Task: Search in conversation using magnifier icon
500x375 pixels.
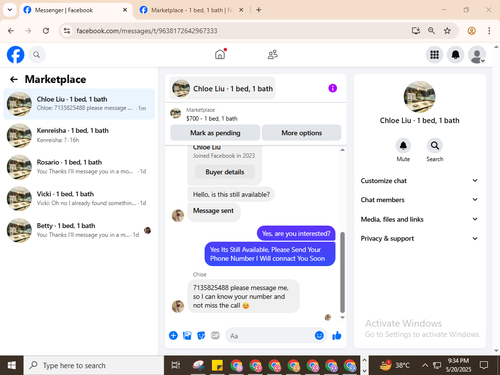Action: 435,146
